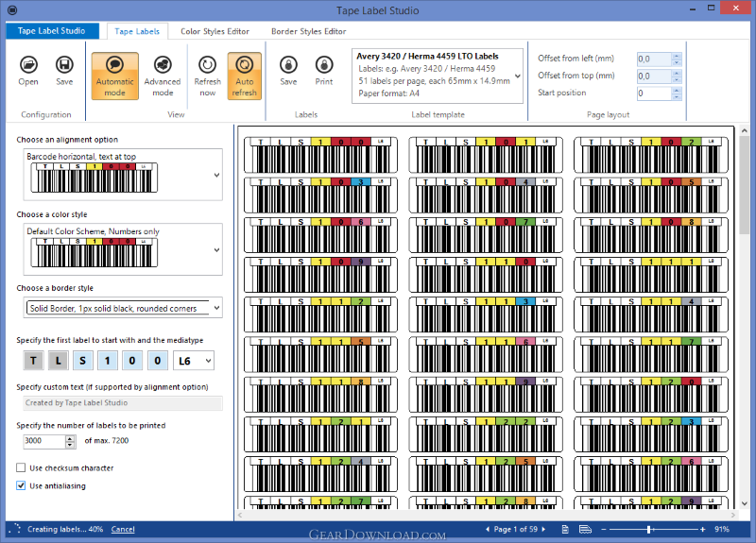The height and width of the screenshot is (543, 756).
Task: Increase Offset from left value
Action: coord(677,56)
